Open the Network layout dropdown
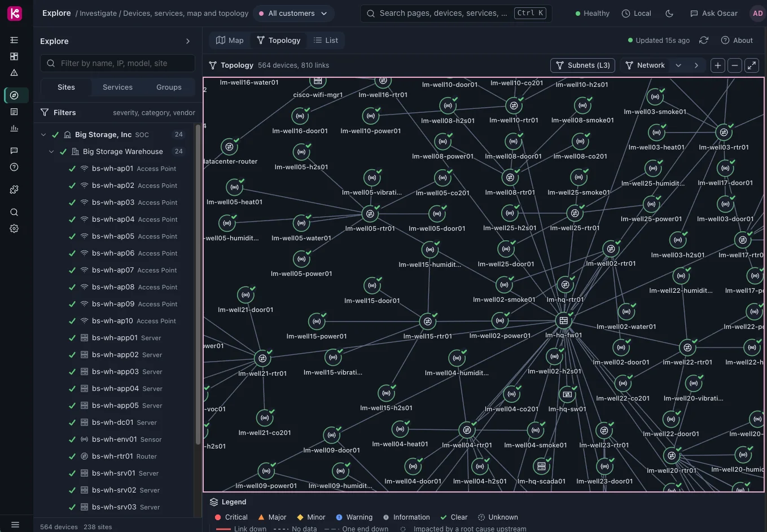 (x=645, y=65)
